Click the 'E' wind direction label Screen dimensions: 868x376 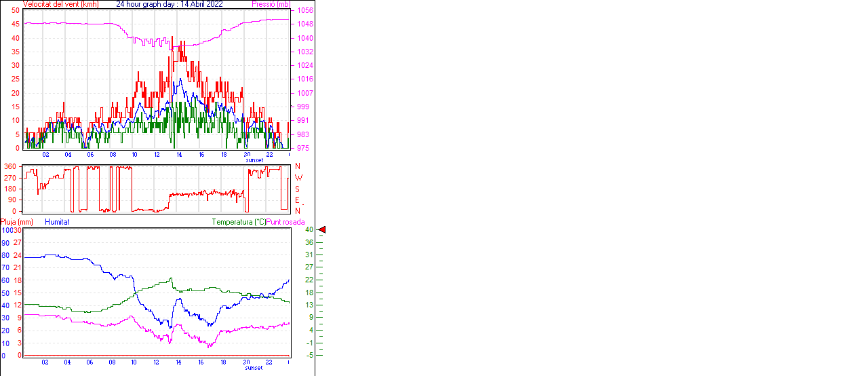[298, 200]
